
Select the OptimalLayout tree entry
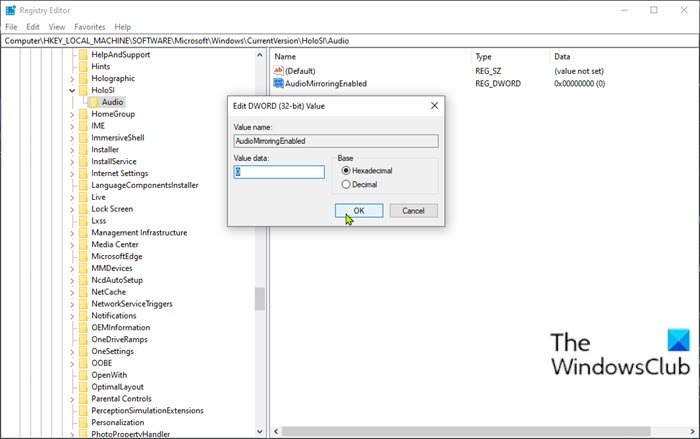(x=117, y=387)
